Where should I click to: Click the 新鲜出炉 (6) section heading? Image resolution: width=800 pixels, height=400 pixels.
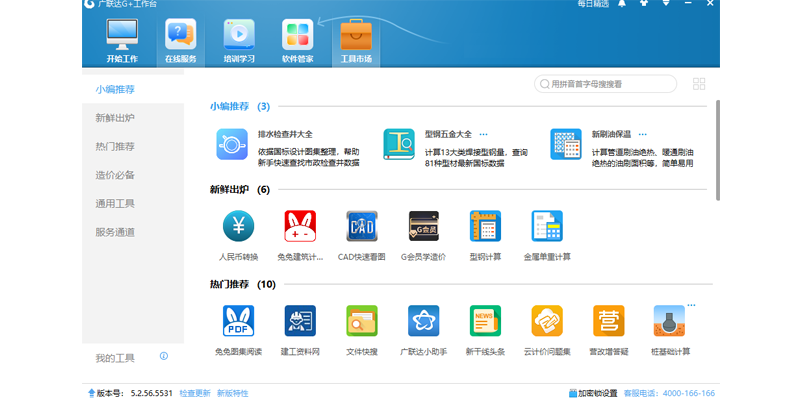coord(240,190)
